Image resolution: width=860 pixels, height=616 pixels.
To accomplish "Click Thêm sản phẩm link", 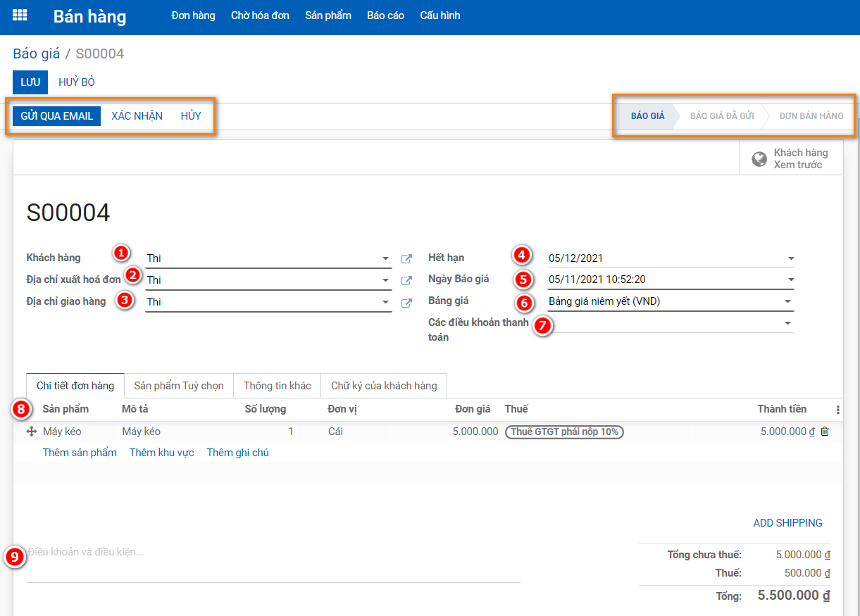I will coord(80,453).
